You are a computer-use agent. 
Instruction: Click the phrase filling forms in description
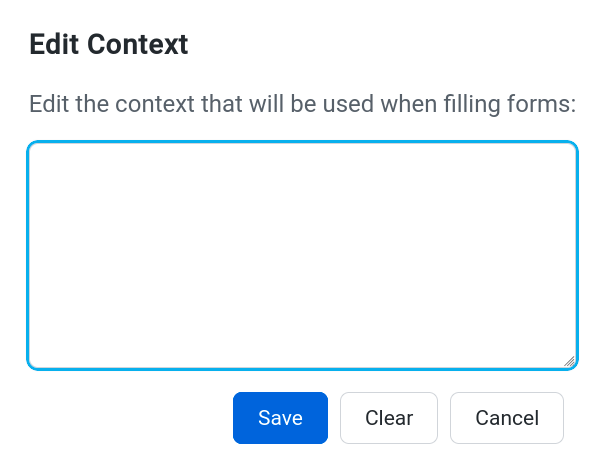tap(510, 104)
